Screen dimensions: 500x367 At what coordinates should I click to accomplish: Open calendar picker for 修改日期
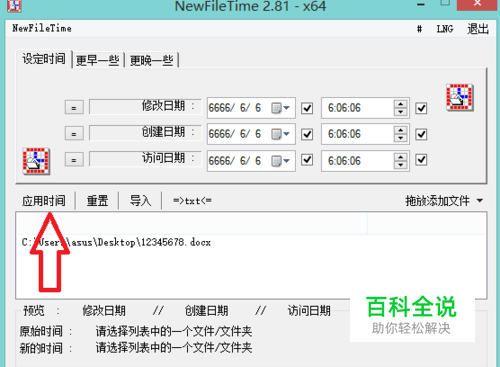tap(280, 108)
